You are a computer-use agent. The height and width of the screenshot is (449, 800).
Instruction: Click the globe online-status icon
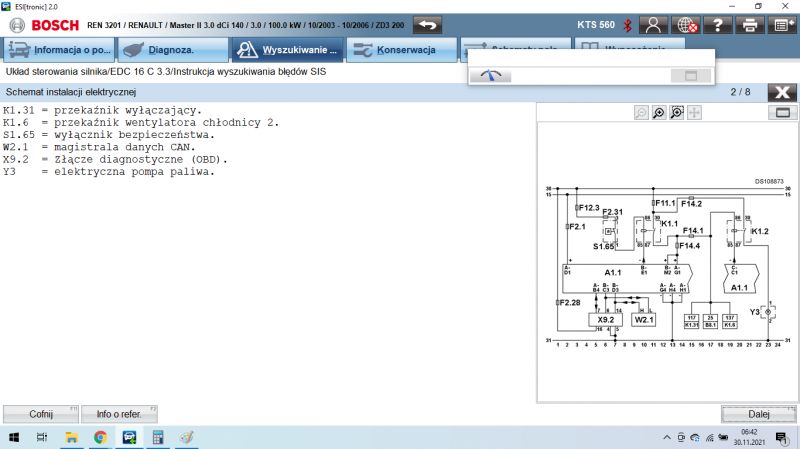[x=685, y=25]
